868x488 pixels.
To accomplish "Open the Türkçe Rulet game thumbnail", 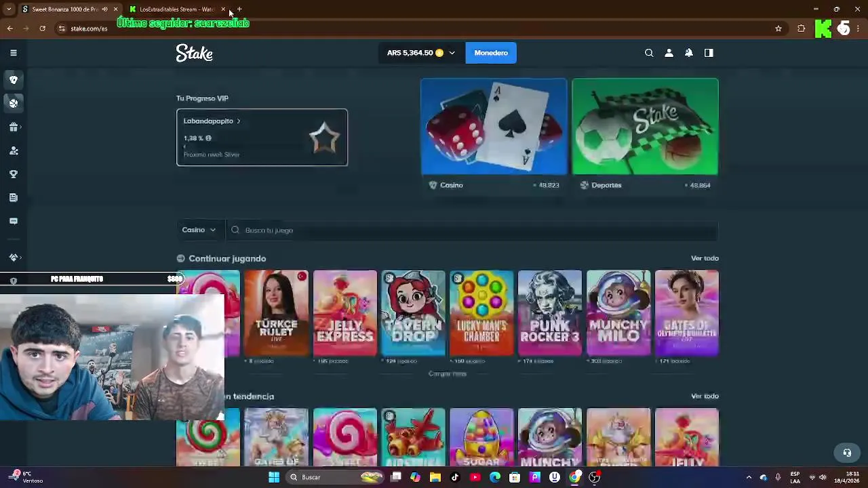I will click(x=276, y=312).
